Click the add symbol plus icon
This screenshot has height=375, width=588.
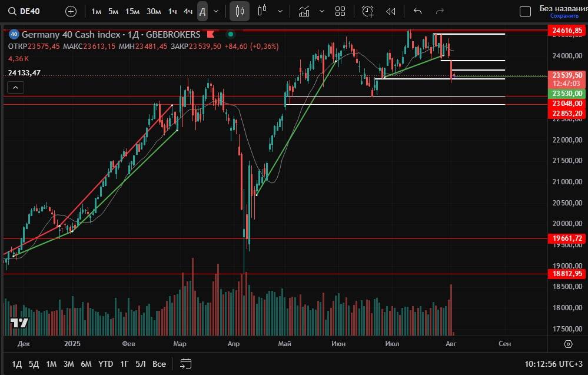click(x=71, y=11)
